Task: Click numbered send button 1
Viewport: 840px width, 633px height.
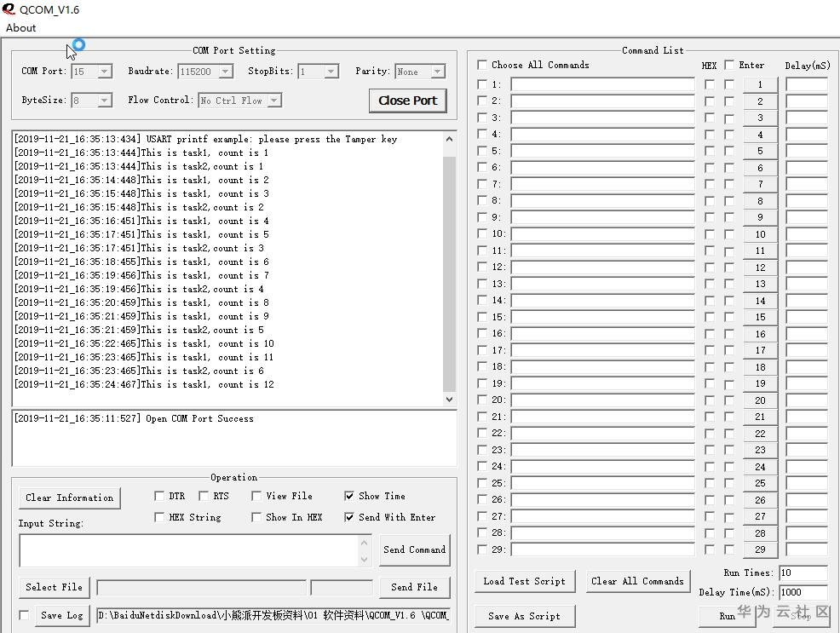Action: point(760,84)
